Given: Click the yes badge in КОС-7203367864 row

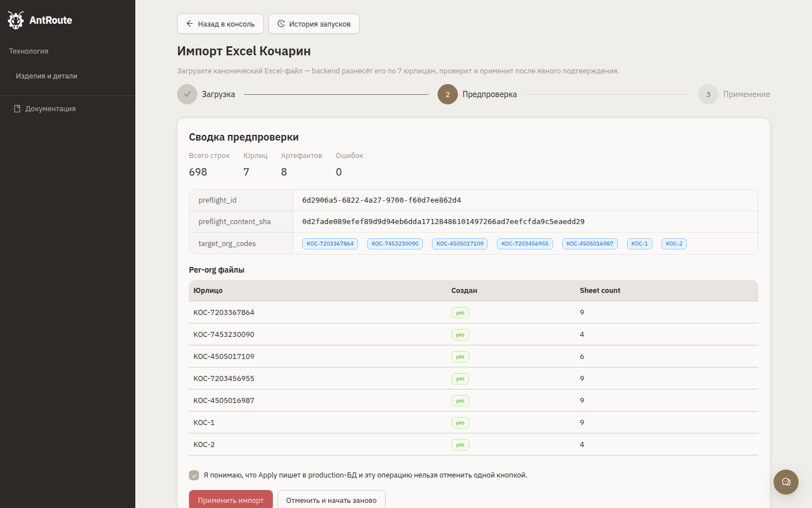Looking at the screenshot, I should (x=460, y=313).
